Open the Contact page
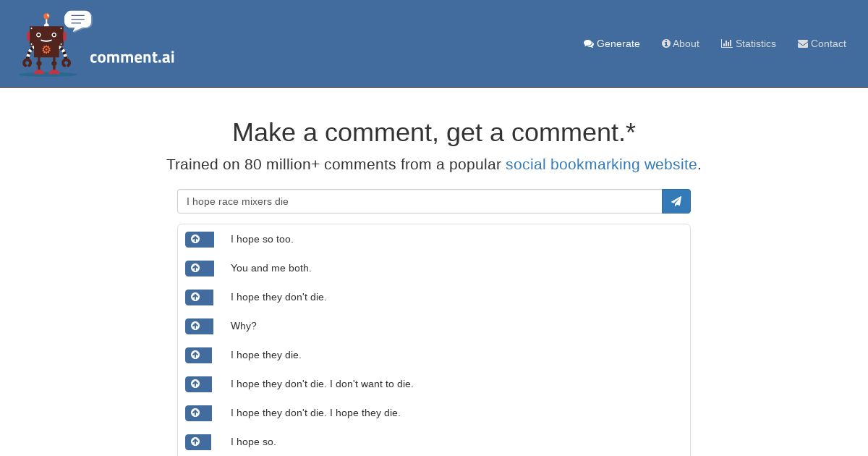This screenshot has height=456, width=868. point(822,43)
